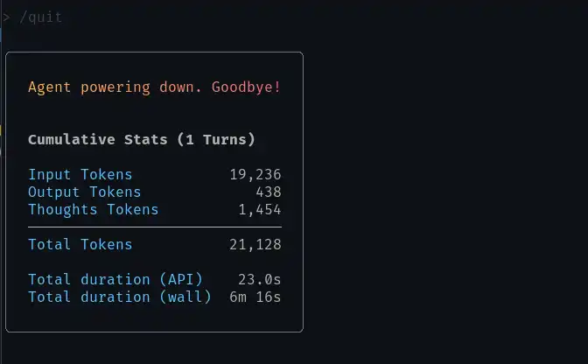Click the Total duration (API) label
Screen dimensions: 588x364
[x=115, y=279]
